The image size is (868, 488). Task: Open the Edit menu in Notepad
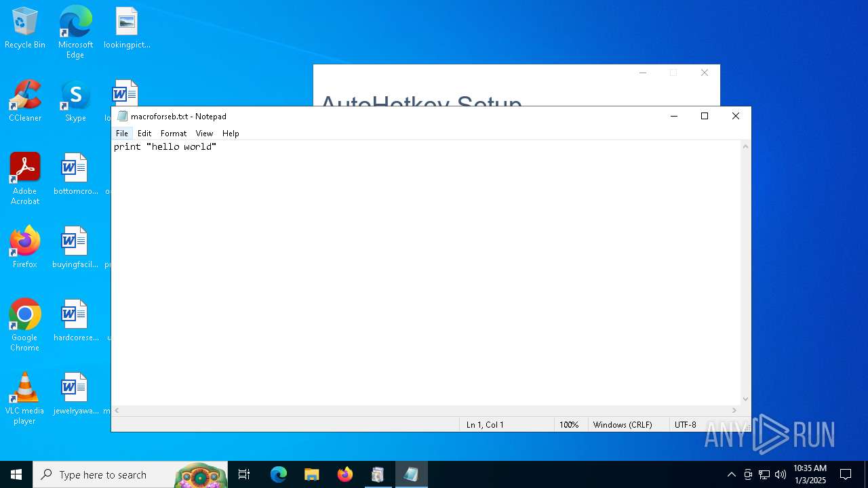point(144,134)
